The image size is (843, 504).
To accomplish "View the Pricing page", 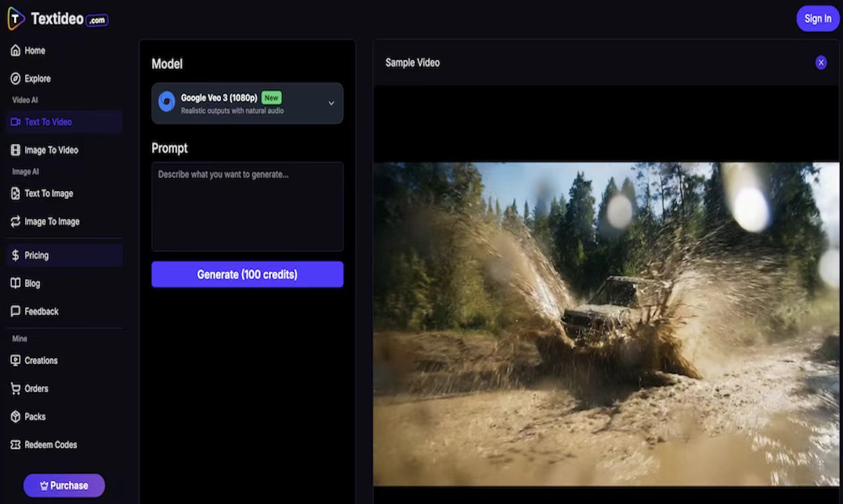I will tap(35, 255).
